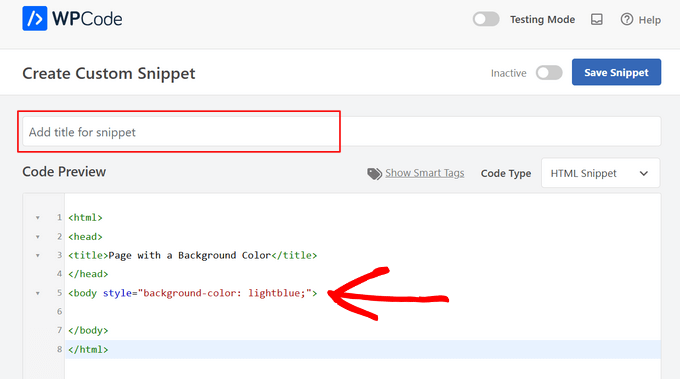Open the inbox notifications icon
The height and width of the screenshot is (379, 680).
click(x=597, y=20)
